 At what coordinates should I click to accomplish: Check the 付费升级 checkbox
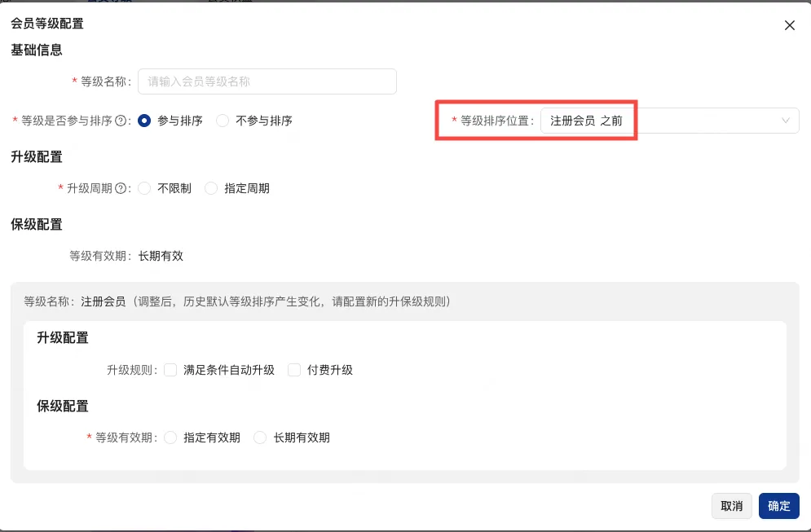(x=294, y=370)
